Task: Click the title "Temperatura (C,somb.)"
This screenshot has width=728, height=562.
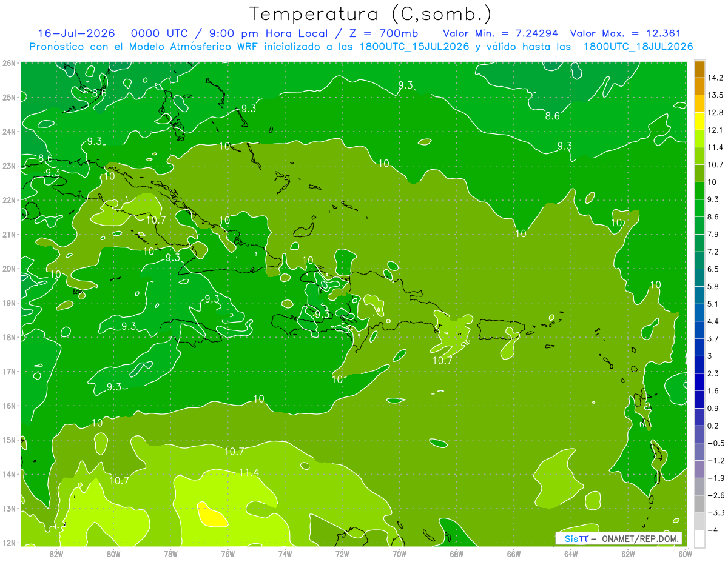Action: [x=370, y=15]
